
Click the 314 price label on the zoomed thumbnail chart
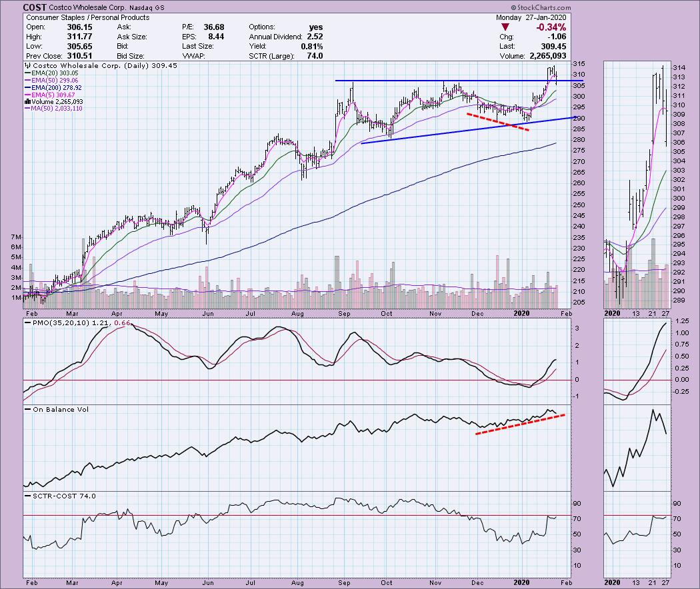(x=679, y=67)
